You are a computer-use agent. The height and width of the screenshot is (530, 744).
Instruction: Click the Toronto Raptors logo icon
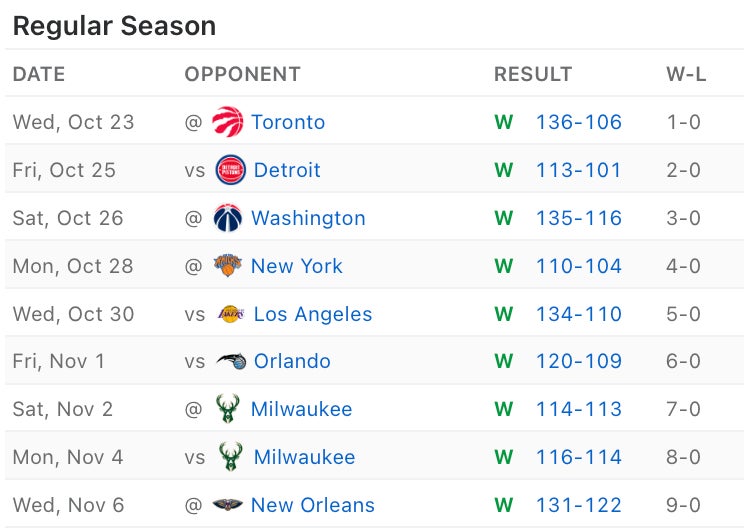(228, 122)
